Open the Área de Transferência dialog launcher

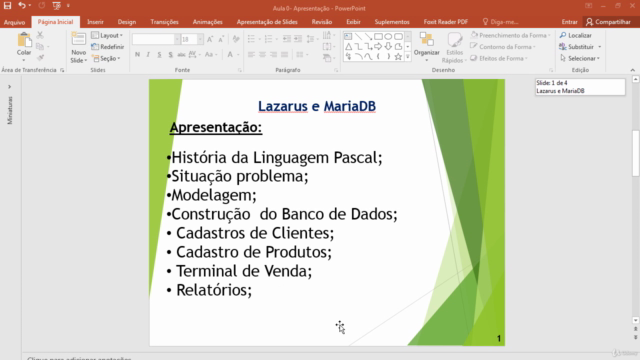pos(62,70)
